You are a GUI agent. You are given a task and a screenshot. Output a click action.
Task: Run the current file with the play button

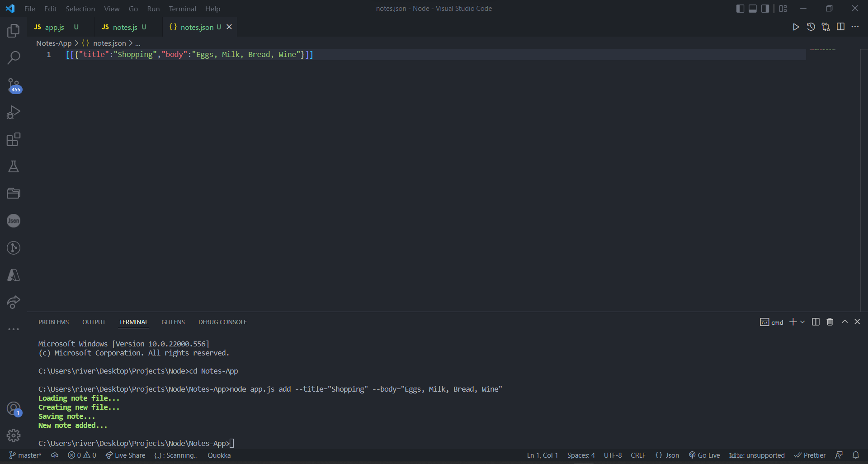click(796, 27)
